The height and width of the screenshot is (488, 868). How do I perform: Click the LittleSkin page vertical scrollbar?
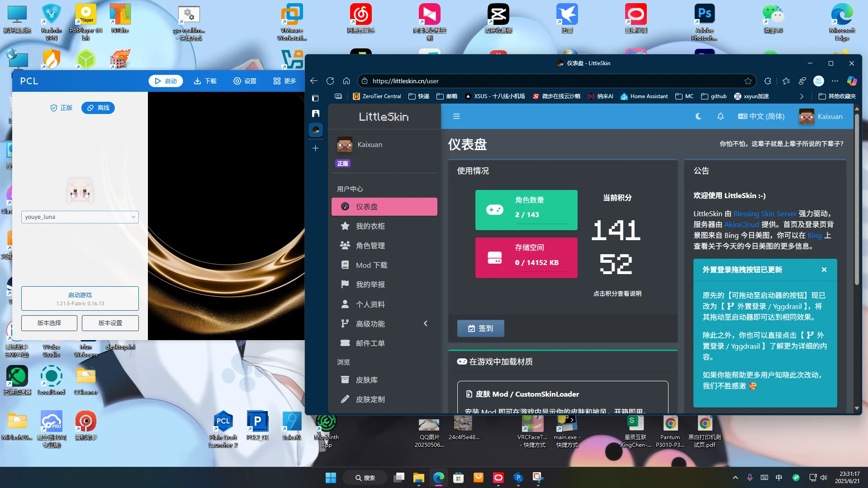[x=856, y=199]
